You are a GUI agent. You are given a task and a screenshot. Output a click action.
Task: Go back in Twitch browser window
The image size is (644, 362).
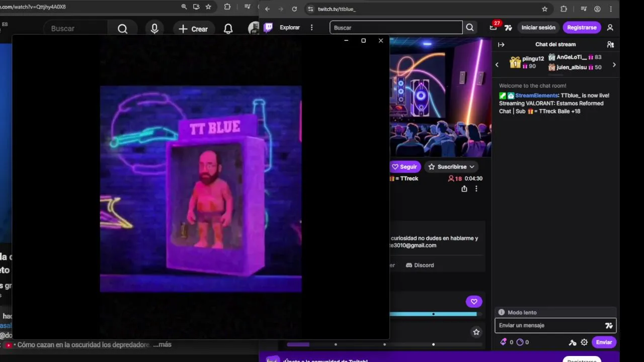point(267,9)
